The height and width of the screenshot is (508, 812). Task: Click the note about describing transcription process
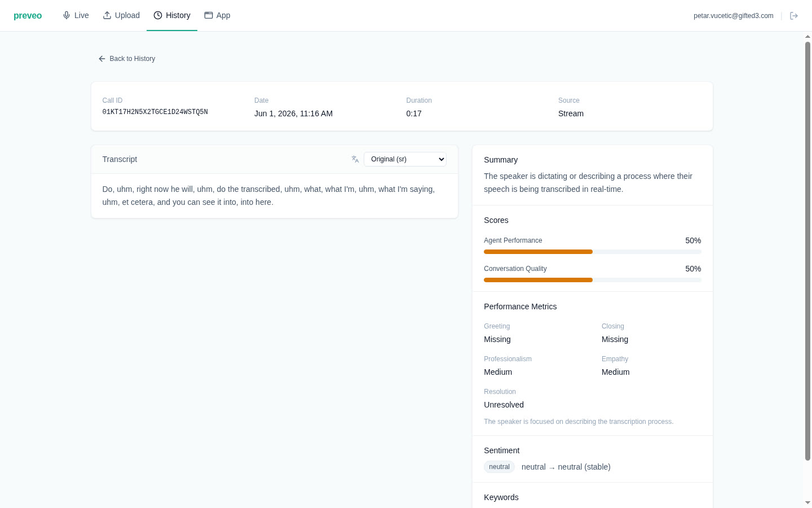point(579,422)
